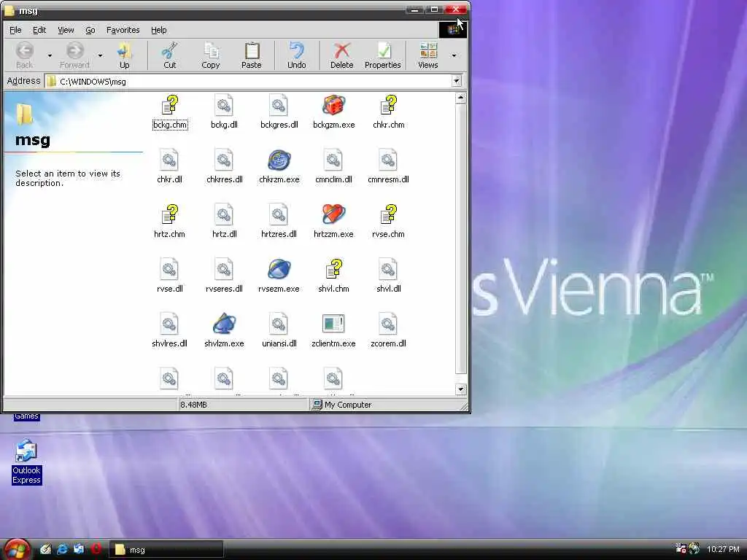The image size is (747, 560).
Task: Click the Windows logo throbber in menu bar
Action: pos(452,29)
